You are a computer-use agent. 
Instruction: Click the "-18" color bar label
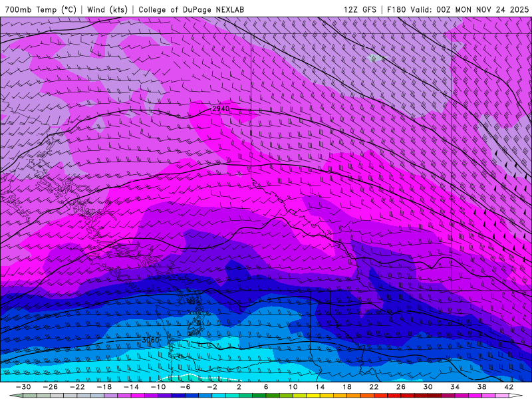pos(104,387)
